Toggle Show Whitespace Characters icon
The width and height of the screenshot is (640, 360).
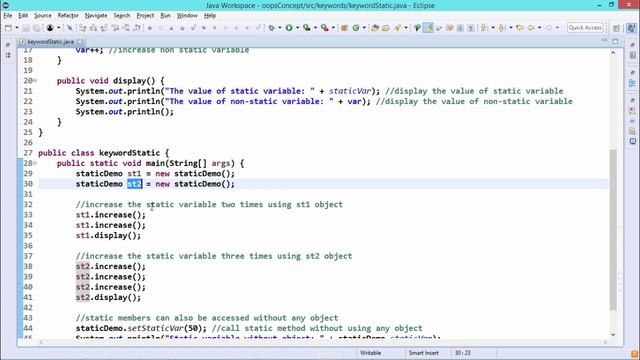pyautogui.click(x=471, y=28)
